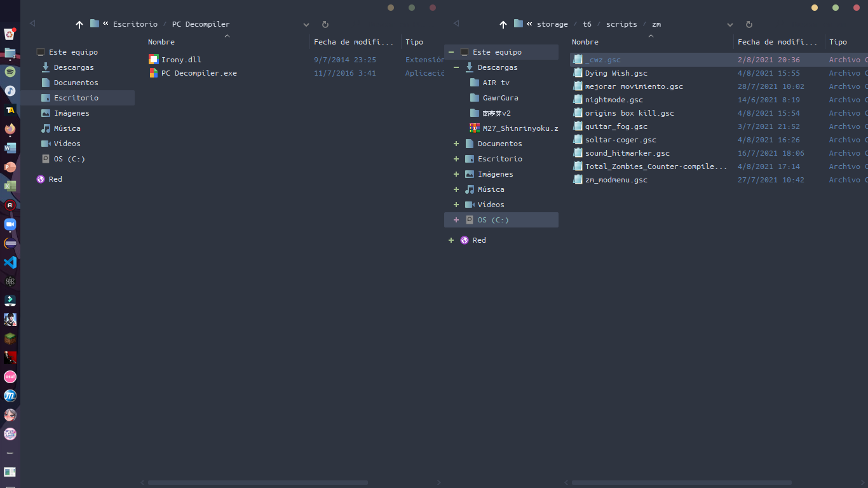Viewport: 868px width, 488px height.
Task: Sort by Fecha de modificación in zm window
Action: 779,42
